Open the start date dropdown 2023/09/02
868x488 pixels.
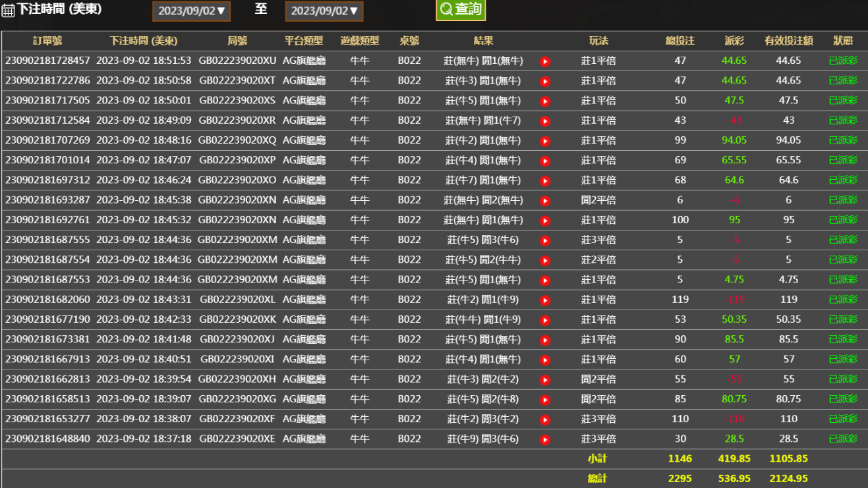point(192,11)
